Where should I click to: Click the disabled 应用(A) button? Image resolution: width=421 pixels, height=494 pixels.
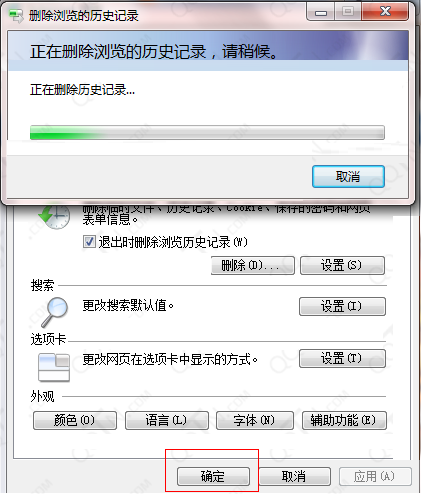tap(375, 476)
